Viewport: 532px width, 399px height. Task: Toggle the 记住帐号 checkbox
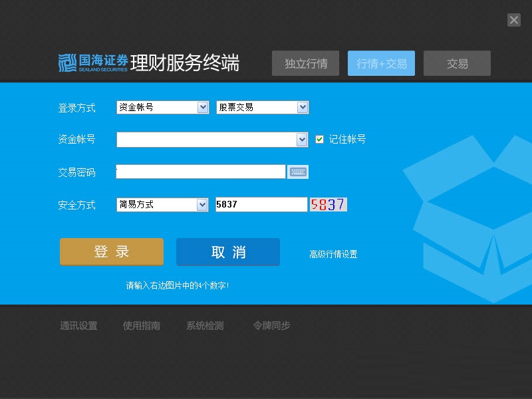[320, 139]
